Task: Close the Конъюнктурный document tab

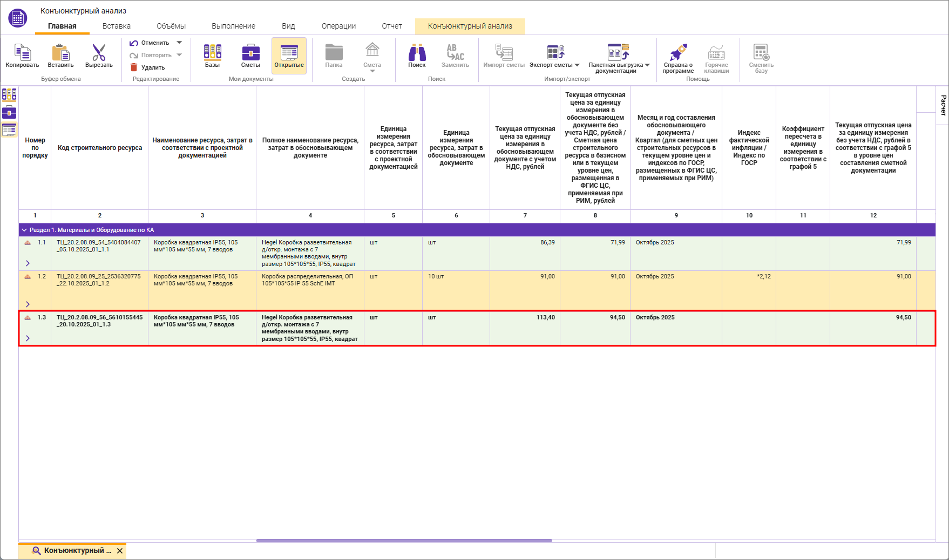Action: click(x=120, y=551)
